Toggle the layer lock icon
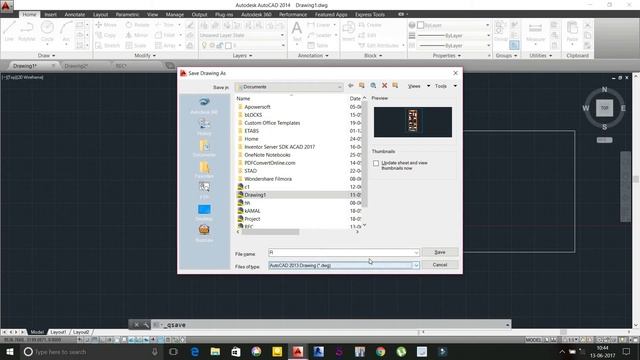 [220, 45]
